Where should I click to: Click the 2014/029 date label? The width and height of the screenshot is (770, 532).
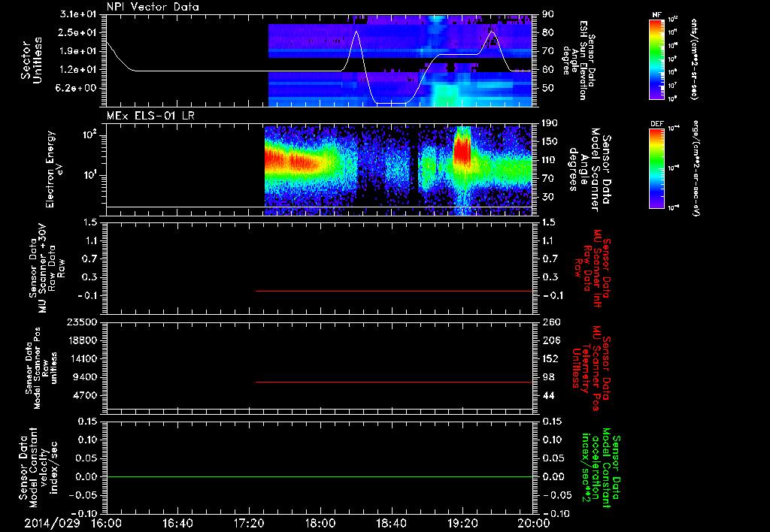point(52,523)
